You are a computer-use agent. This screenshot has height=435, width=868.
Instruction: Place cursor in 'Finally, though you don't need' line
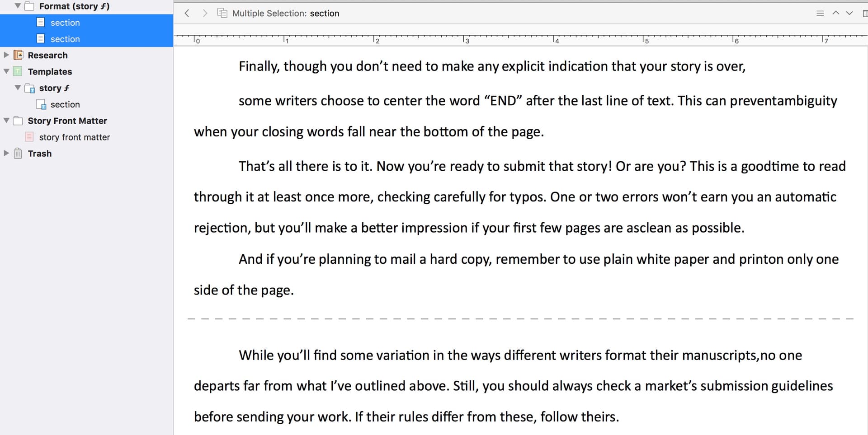(492, 66)
